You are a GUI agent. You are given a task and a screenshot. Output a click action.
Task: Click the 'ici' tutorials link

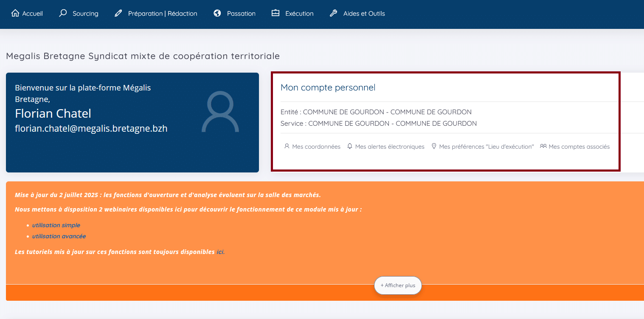coord(220,252)
